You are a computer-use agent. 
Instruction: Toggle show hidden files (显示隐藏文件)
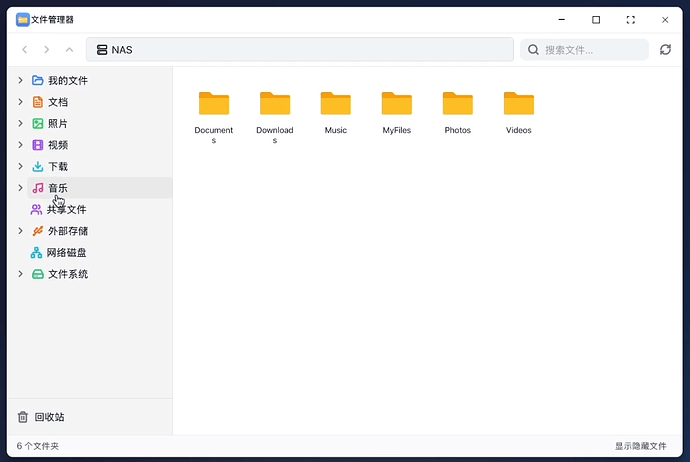[x=640, y=446]
